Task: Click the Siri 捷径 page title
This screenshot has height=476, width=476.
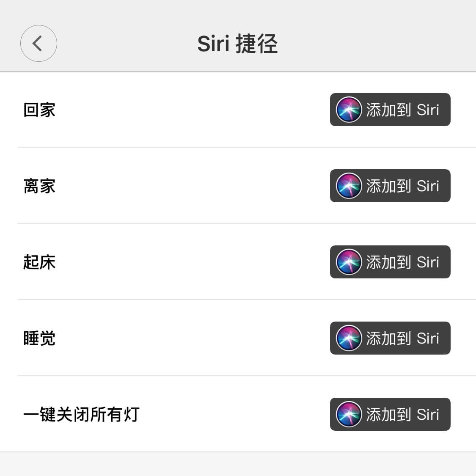Action: [x=237, y=44]
